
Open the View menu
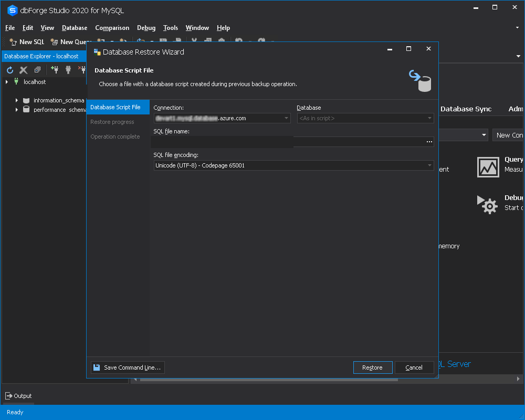[47, 28]
